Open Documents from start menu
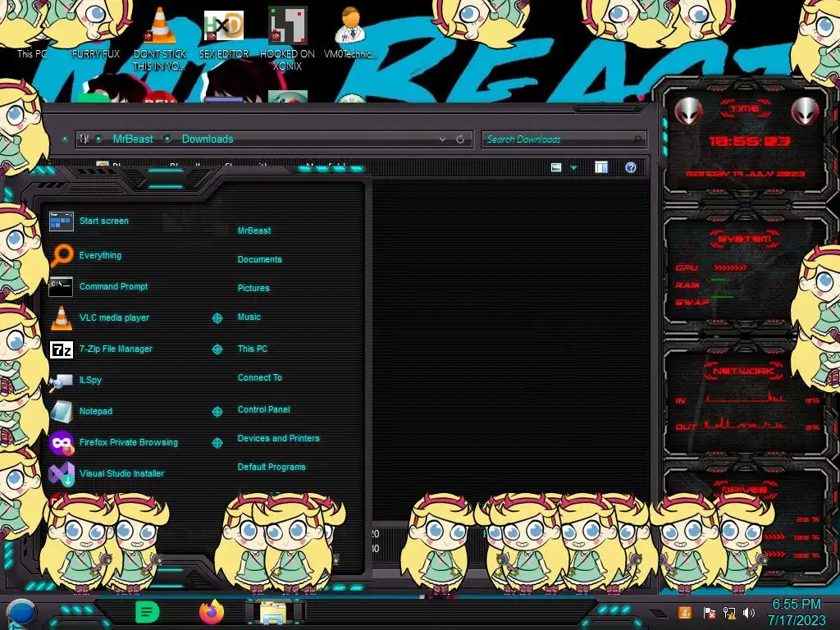 [260, 259]
